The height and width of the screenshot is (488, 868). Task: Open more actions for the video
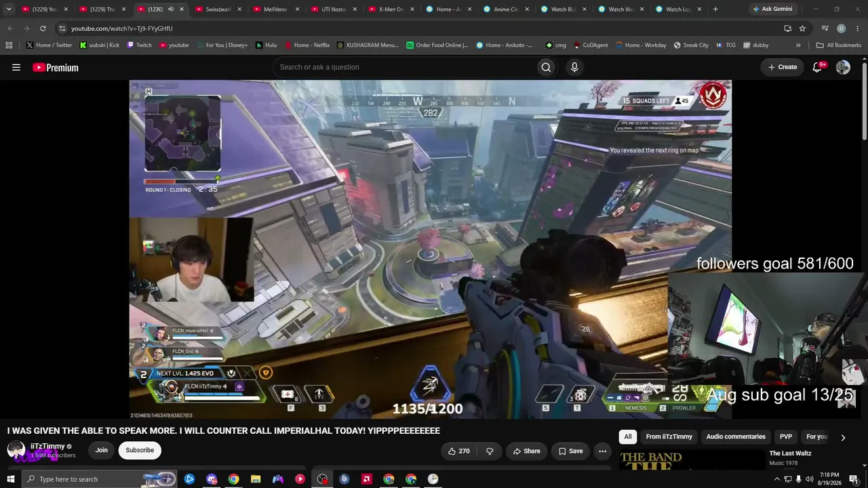(602, 451)
